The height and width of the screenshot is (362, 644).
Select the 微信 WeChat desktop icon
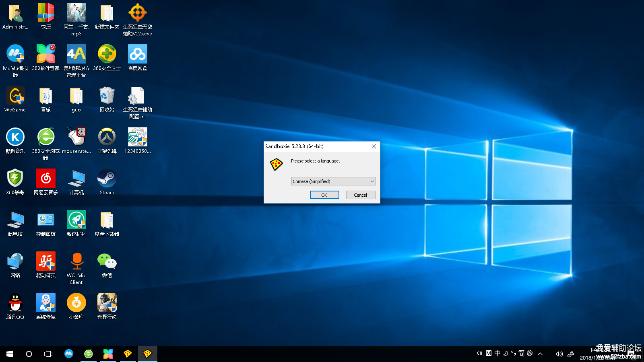tap(107, 261)
